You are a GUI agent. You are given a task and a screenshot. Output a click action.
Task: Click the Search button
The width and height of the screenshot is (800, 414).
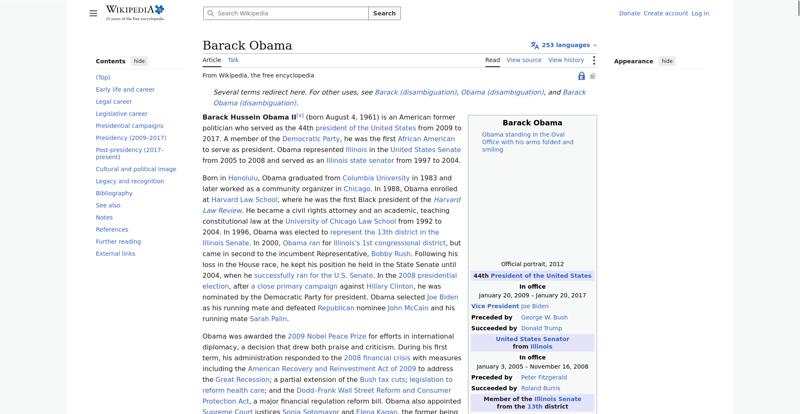pos(384,13)
